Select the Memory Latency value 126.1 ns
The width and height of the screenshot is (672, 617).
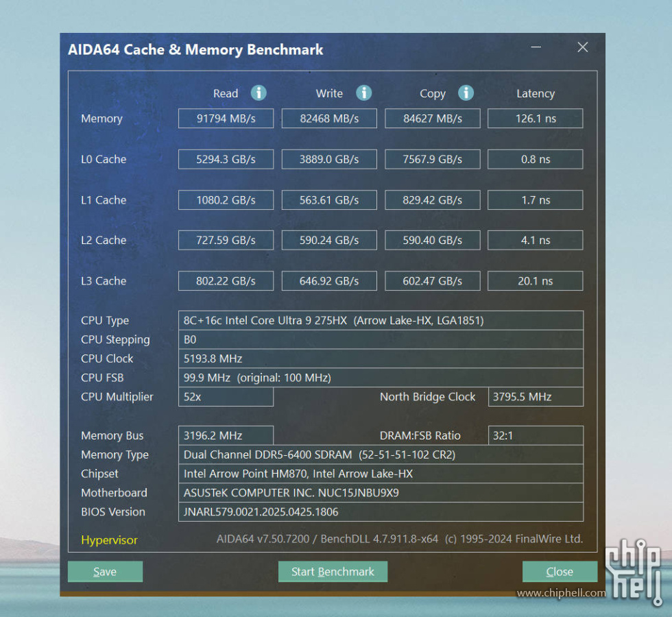coord(536,118)
